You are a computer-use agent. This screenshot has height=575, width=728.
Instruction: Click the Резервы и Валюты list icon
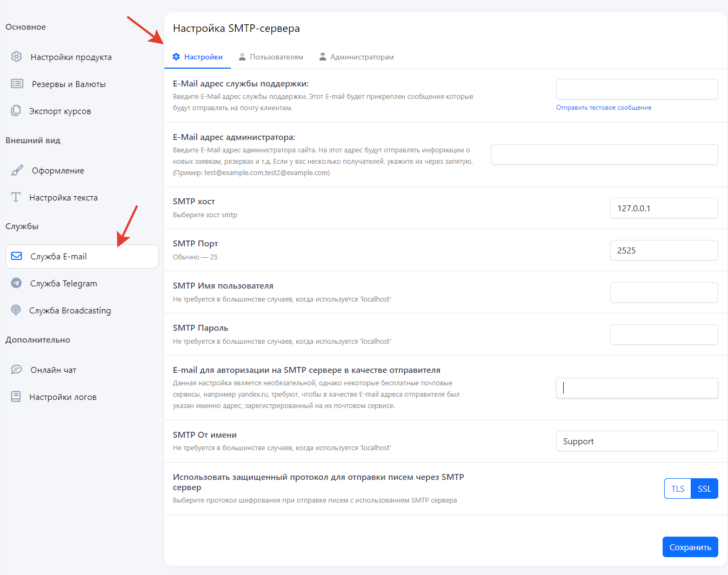[17, 84]
